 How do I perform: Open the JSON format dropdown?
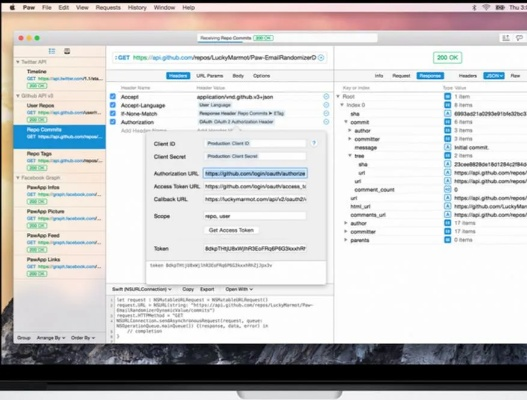pos(494,76)
